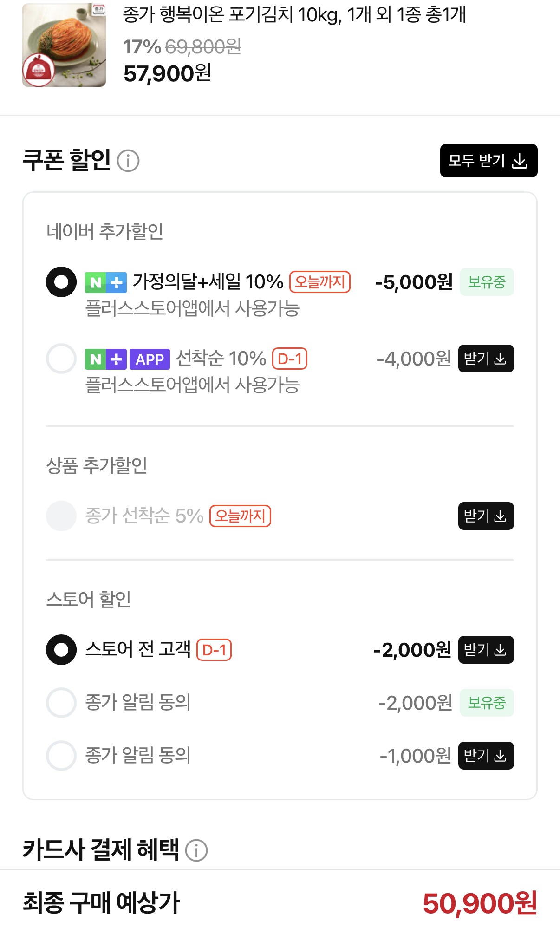Click the 오늘까지 tag on 가정의달+세일 coupon
Viewport: 560px width, 934px height.
click(320, 282)
